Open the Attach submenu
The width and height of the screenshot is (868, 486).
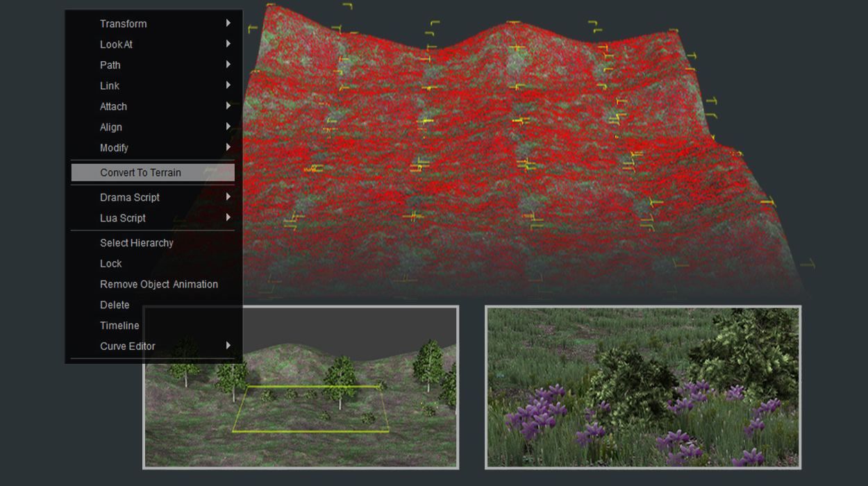(153, 107)
